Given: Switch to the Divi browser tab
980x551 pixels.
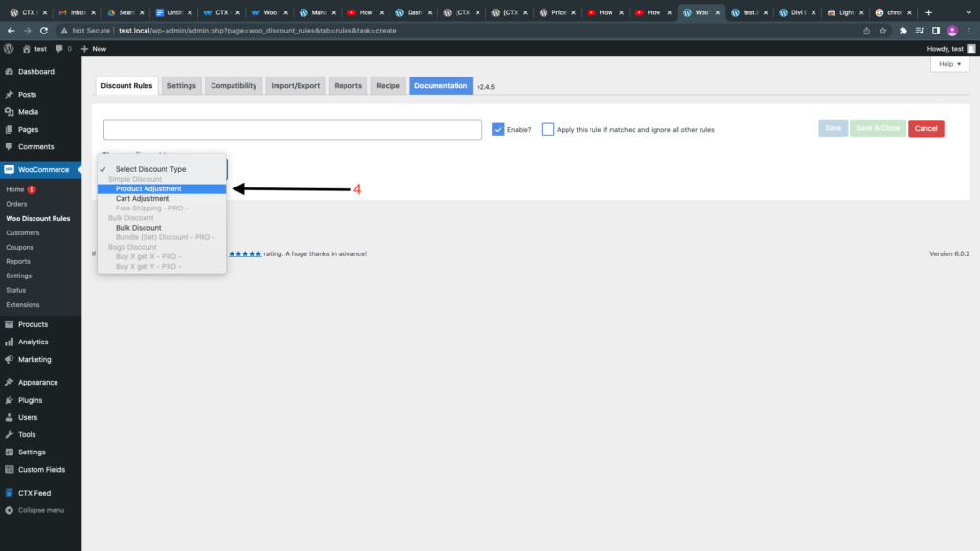Looking at the screenshot, I should 797,12.
